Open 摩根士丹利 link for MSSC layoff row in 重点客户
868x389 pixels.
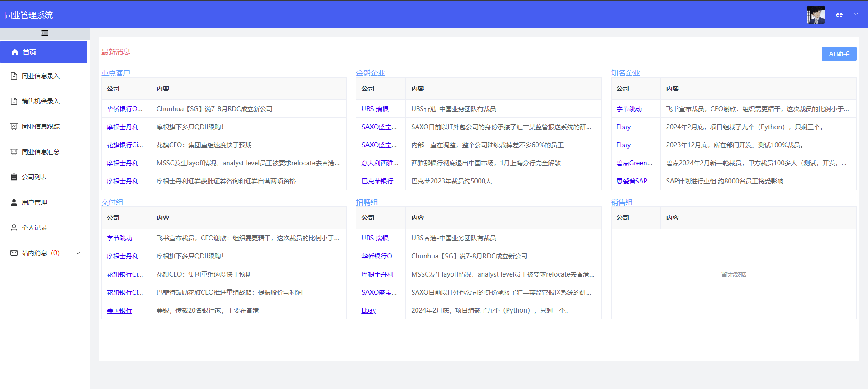(x=123, y=163)
